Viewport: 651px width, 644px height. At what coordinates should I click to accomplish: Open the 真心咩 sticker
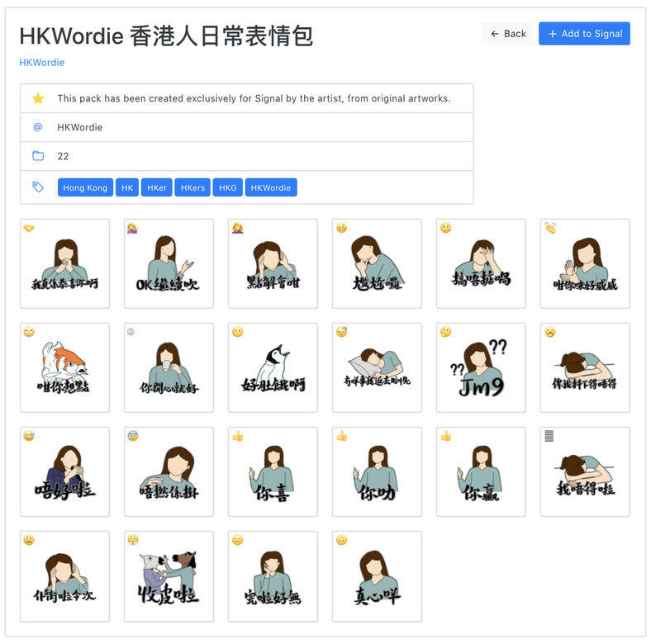[377, 576]
